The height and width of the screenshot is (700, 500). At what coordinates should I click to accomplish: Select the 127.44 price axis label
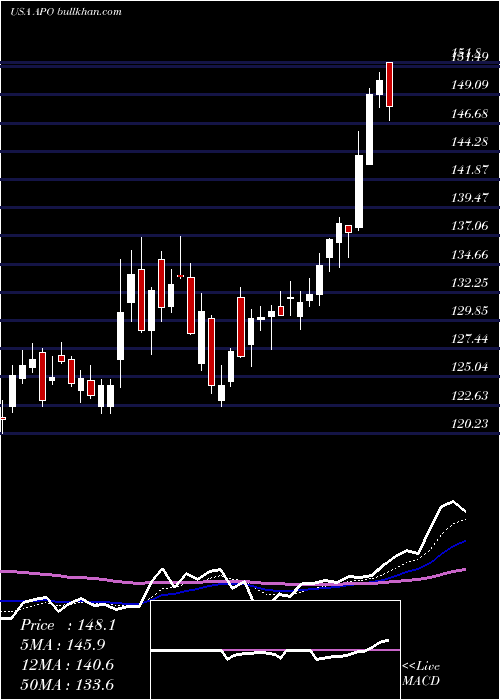click(470, 339)
